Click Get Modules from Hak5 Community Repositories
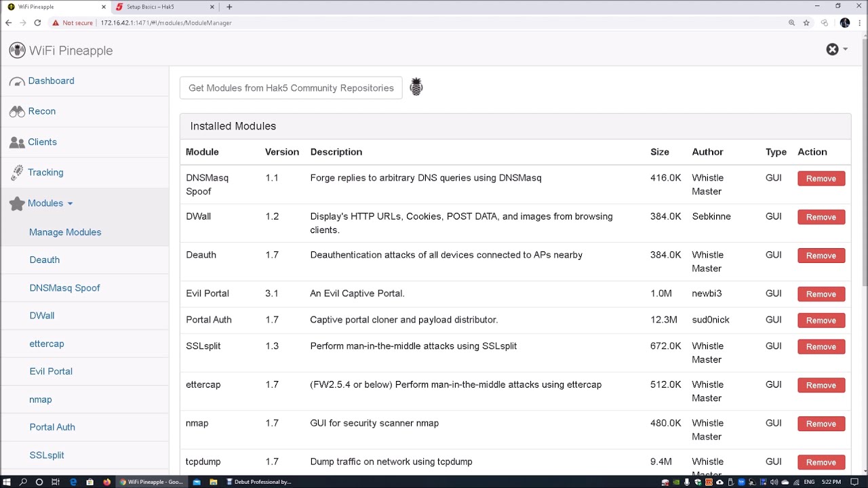868x488 pixels. 291,88
